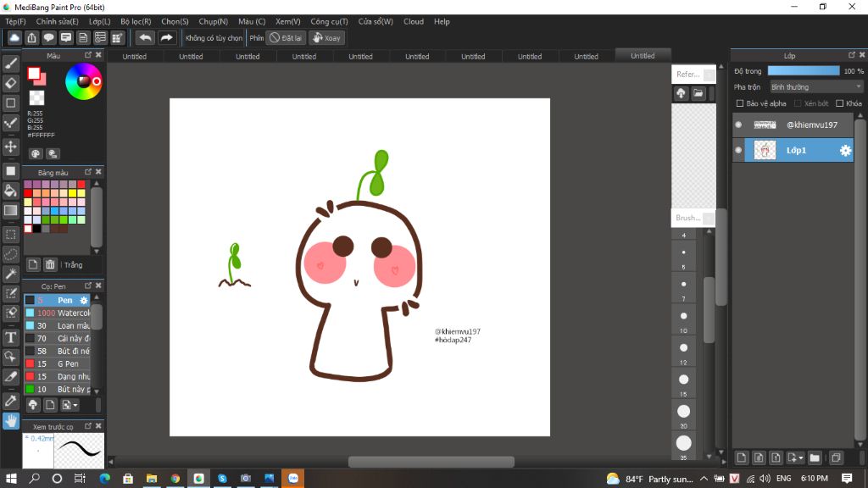Select the Magic Wand tool
The height and width of the screenshot is (488, 868).
pyautogui.click(x=10, y=274)
